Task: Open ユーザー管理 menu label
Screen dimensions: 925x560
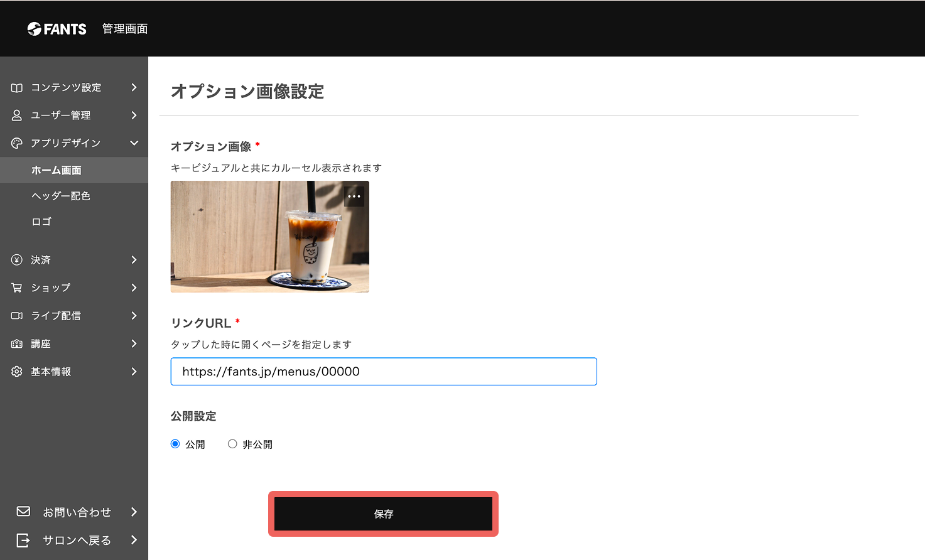Action: click(61, 116)
